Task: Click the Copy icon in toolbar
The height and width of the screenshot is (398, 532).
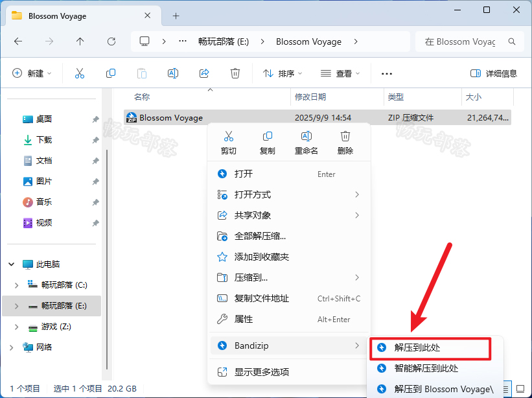Action: tap(111, 73)
